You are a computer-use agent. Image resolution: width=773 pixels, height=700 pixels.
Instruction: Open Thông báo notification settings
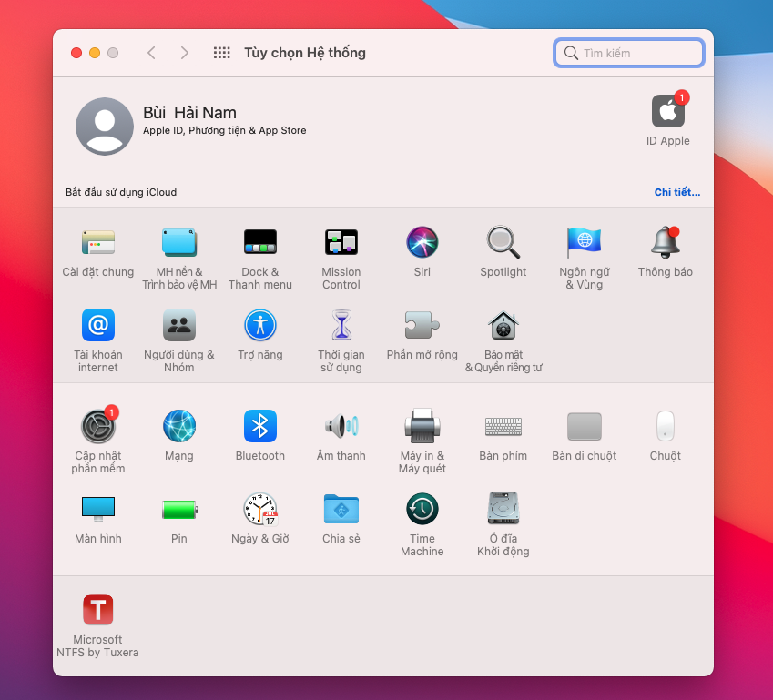click(x=665, y=242)
